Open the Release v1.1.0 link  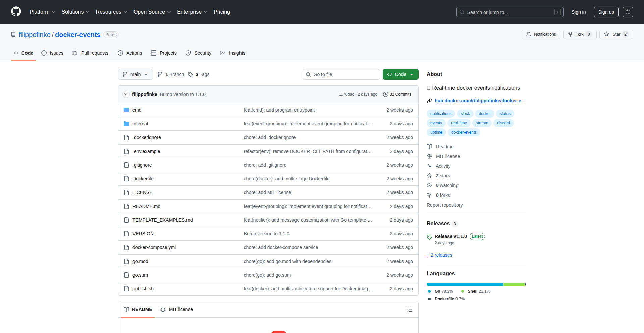[x=450, y=236]
